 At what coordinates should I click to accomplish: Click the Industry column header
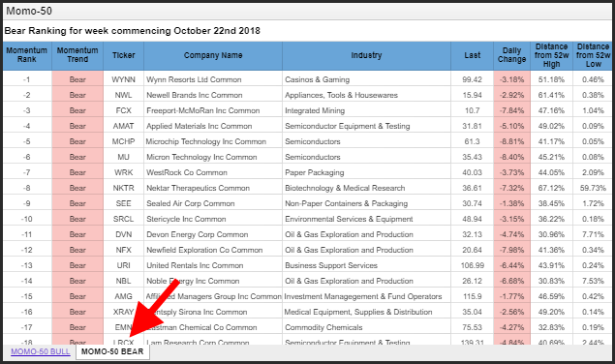pos(366,55)
